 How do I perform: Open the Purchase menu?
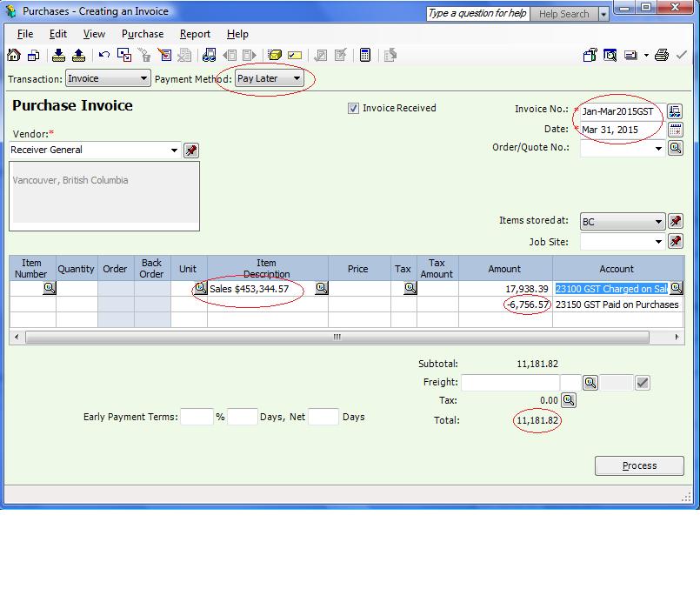tap(143, 34)
